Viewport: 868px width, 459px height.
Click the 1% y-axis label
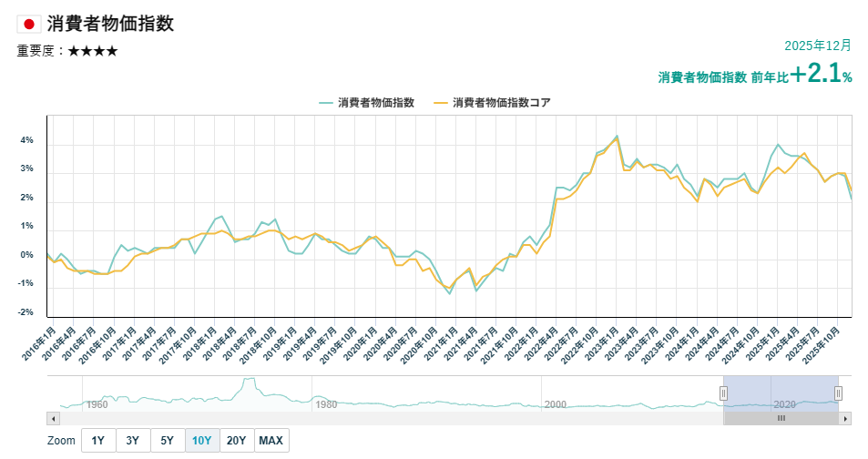(26, 227)
